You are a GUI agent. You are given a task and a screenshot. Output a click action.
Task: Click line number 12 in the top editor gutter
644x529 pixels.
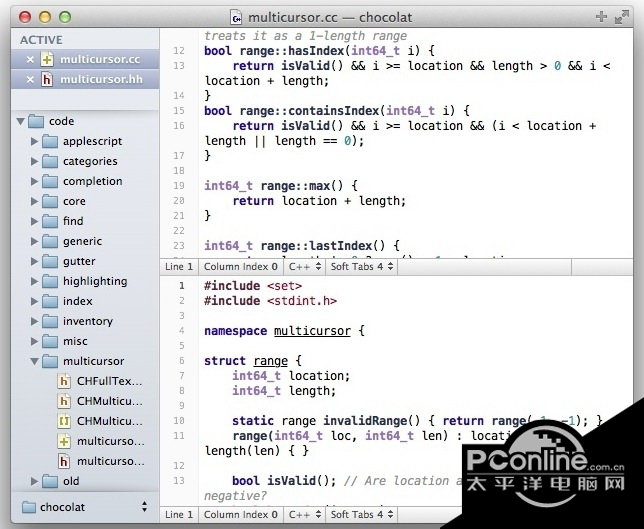tap(179, 51)
